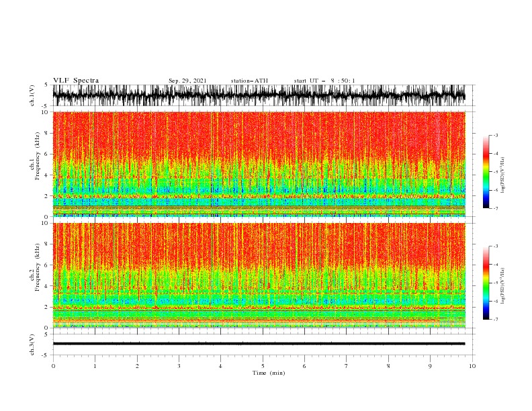Click time axis tick label "5"
532x411 pixels.
pyautogui.click(x=263, y=366)
